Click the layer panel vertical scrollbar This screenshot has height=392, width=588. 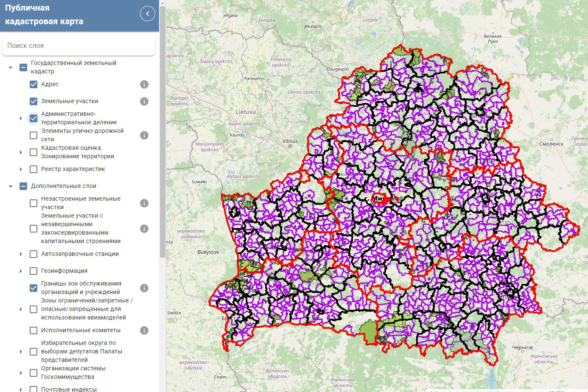(x=162, y=127)
